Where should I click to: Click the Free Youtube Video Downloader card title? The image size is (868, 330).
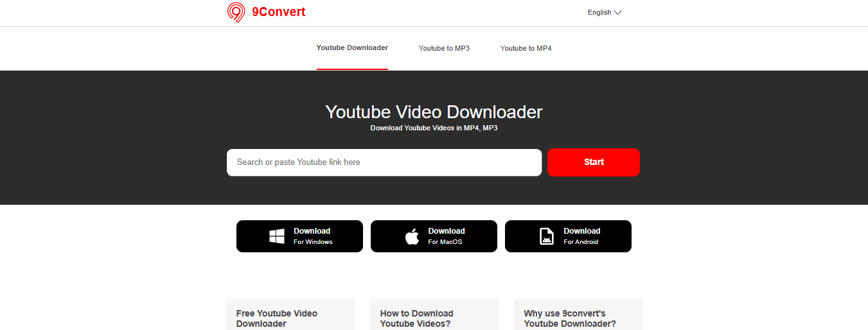tap(277, 318)
